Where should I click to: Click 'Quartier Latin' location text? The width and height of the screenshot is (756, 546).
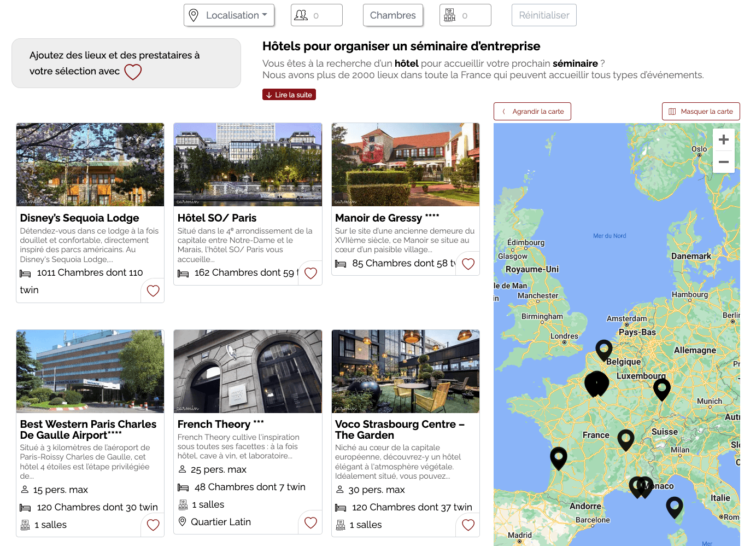221,522
